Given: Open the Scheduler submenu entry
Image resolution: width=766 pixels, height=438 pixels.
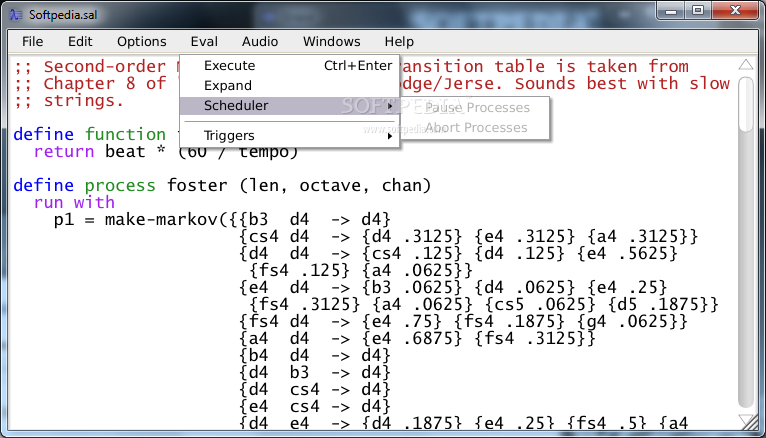Looking at the screenshot, I should [290, 105].
